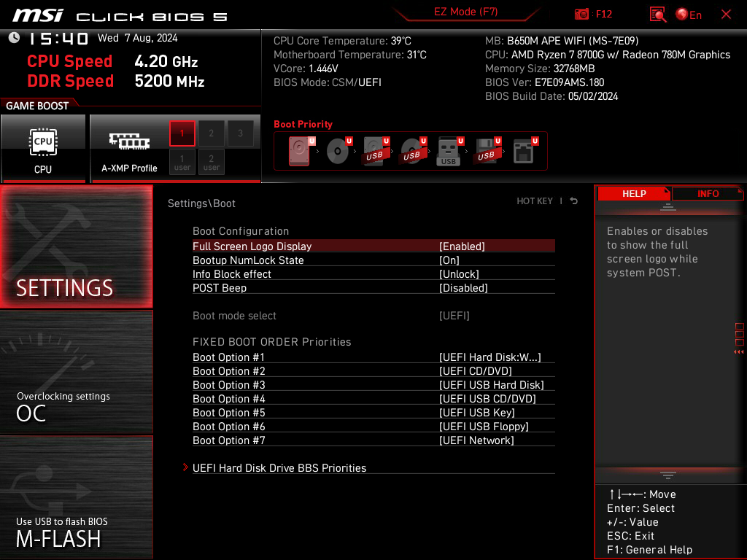This screenshot has height=560, width=747.
Task: Click the DDR Speed 5200 MHz reading
Action: (x=116, y=81)
